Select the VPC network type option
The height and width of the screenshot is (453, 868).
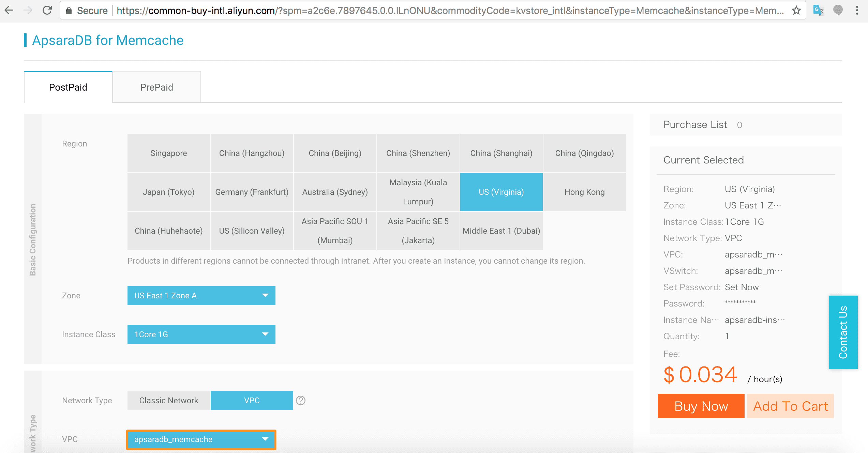click(252, 401)
